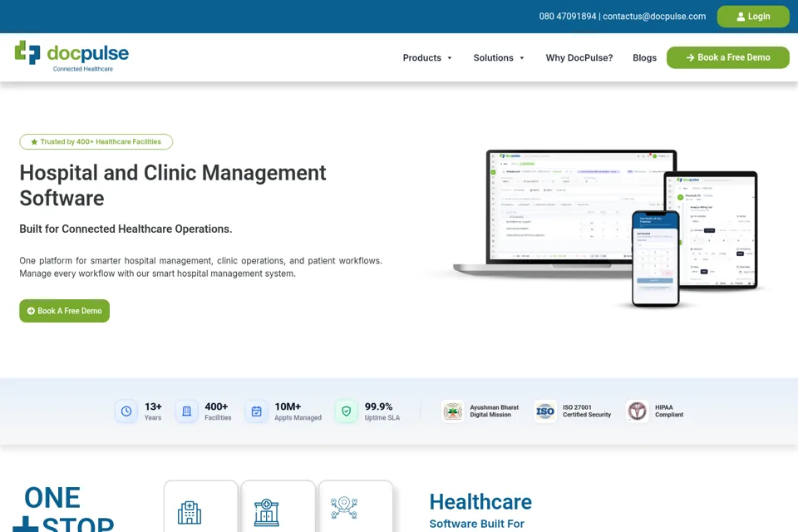Click the hospital building card icon
The height and width of the screenshot is (532, 798).
[x=190, y=513]
